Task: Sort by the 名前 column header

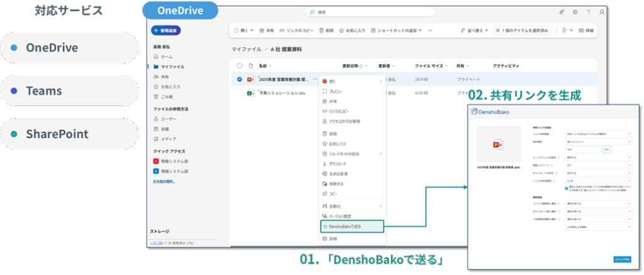Action: [265, 65]
